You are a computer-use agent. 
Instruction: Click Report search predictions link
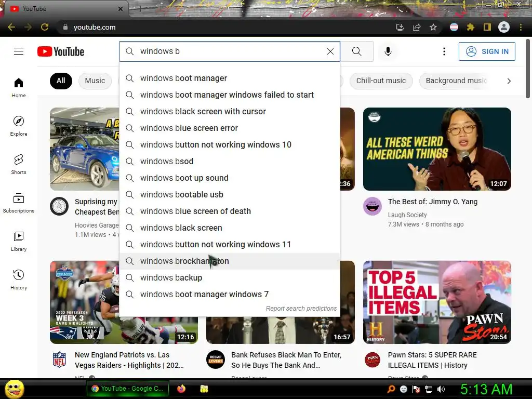301,309
